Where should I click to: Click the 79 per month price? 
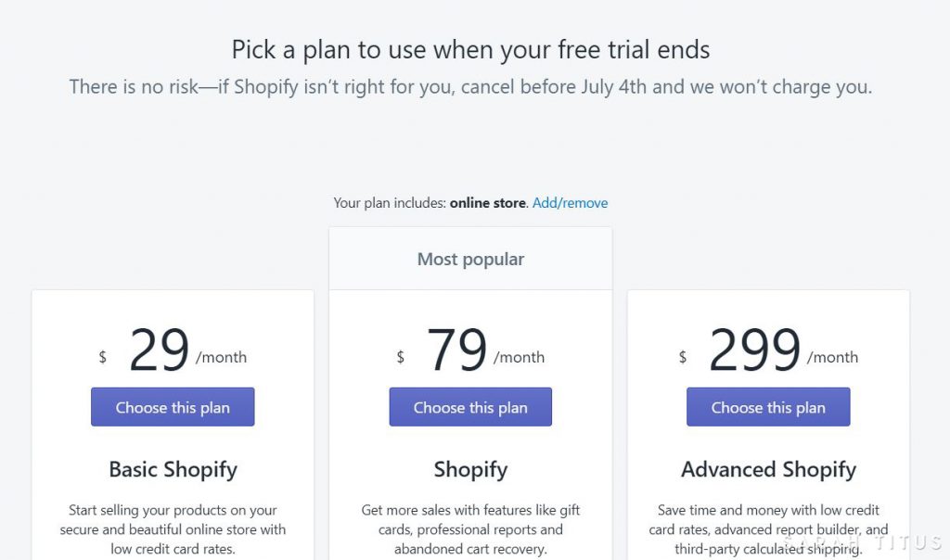click(x=470, y=350)
